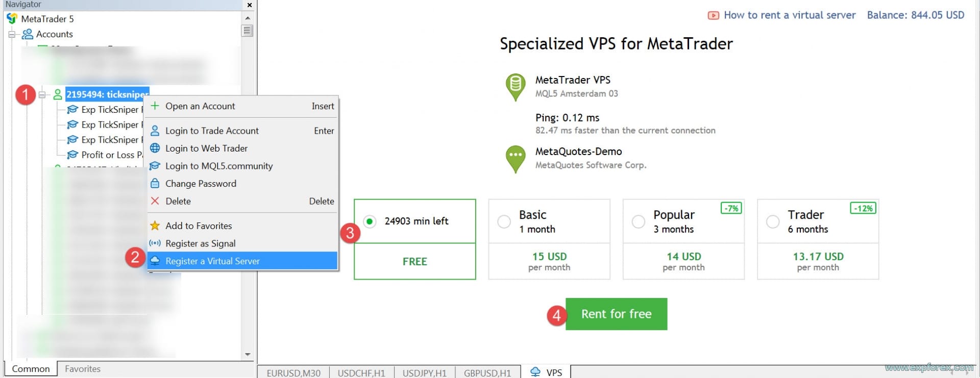980x378 pixels.
Task: Click the 14 USD per month price
Action: [683, 261]
